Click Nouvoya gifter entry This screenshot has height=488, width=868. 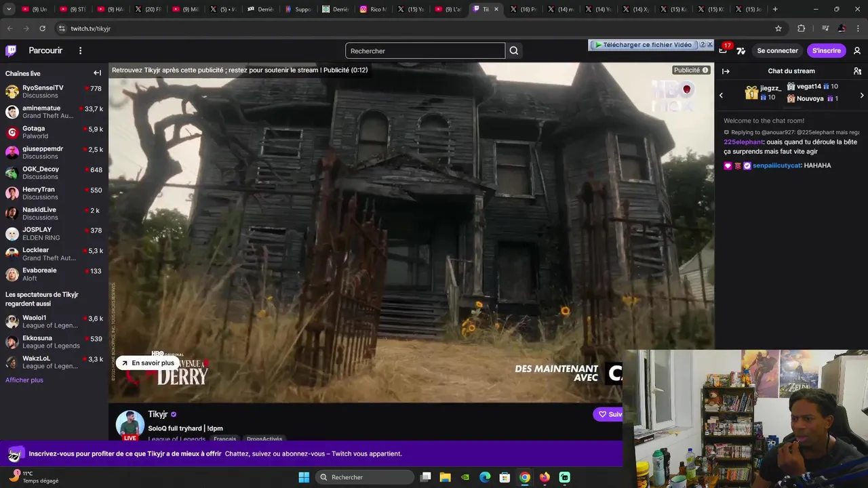[812, 99]
